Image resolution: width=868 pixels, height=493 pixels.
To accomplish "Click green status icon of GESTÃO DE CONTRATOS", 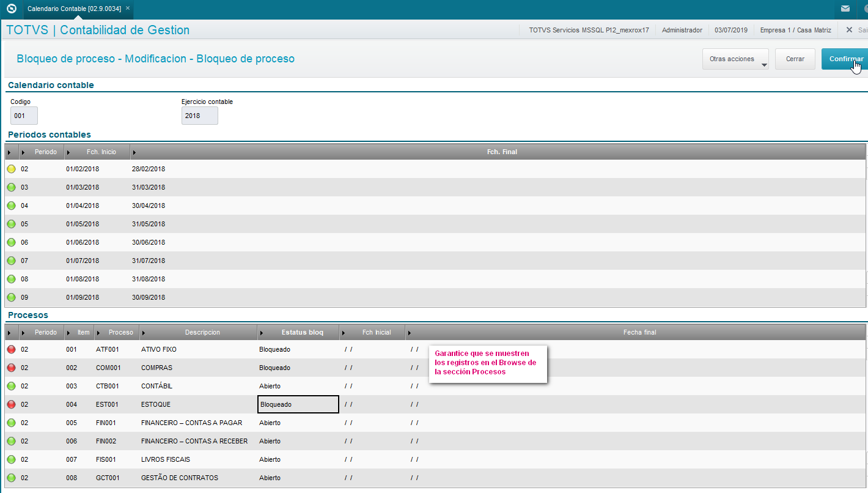I will pos(11,478).
